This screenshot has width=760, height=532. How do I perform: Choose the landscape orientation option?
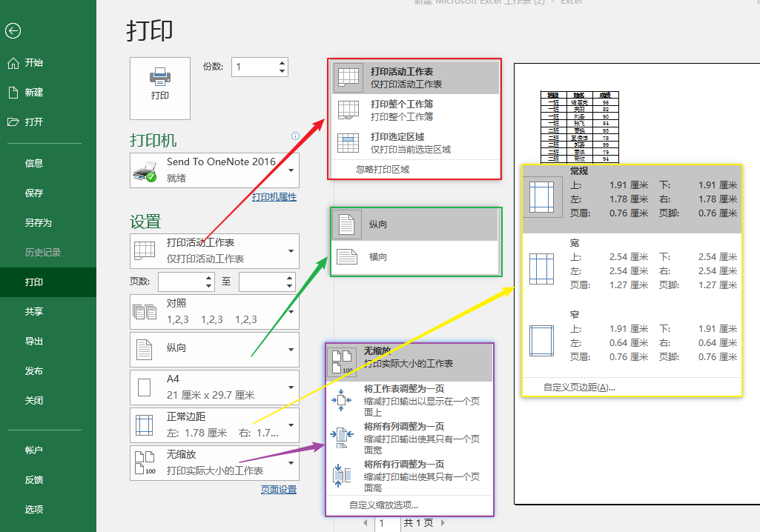378,257
